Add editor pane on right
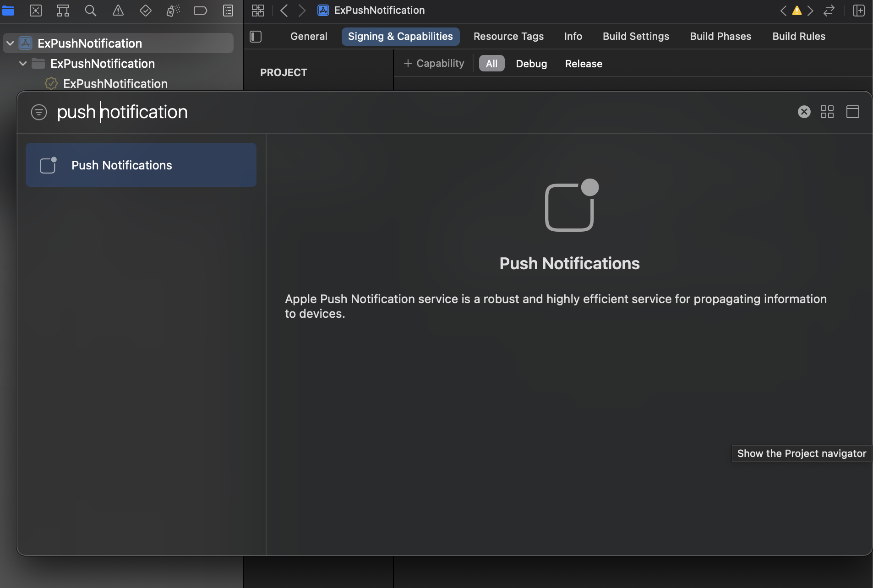This screenshot has width=873, height=588. (x=859, y=11)
